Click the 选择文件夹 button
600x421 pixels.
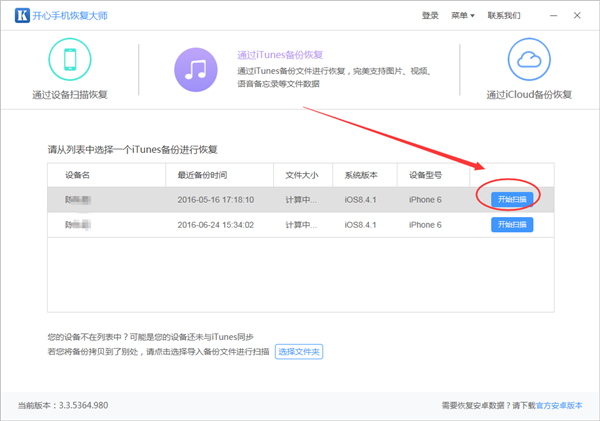(x=299, y=352)
